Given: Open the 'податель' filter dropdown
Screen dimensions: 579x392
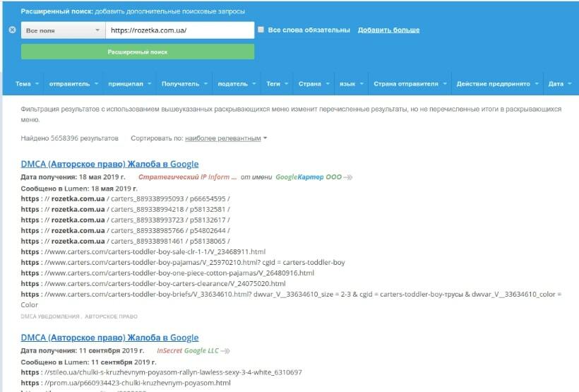Looking at the screenshot, I should point(237,84).
